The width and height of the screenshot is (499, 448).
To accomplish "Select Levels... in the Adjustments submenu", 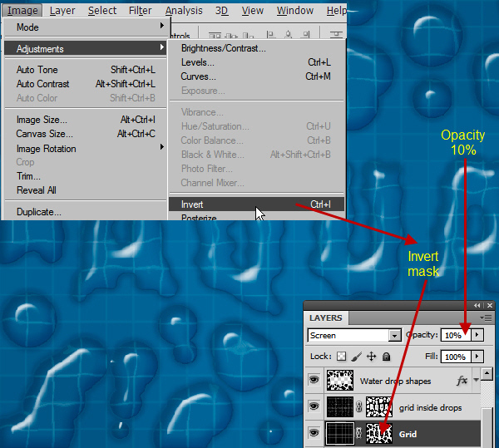I will [x=197, y=62].
